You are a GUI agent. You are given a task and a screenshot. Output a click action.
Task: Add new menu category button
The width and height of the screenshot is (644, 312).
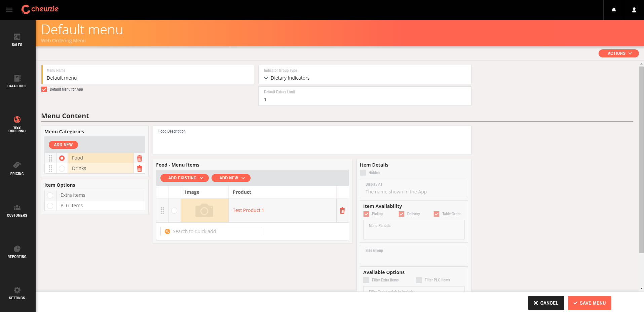(x=63, y=145)
